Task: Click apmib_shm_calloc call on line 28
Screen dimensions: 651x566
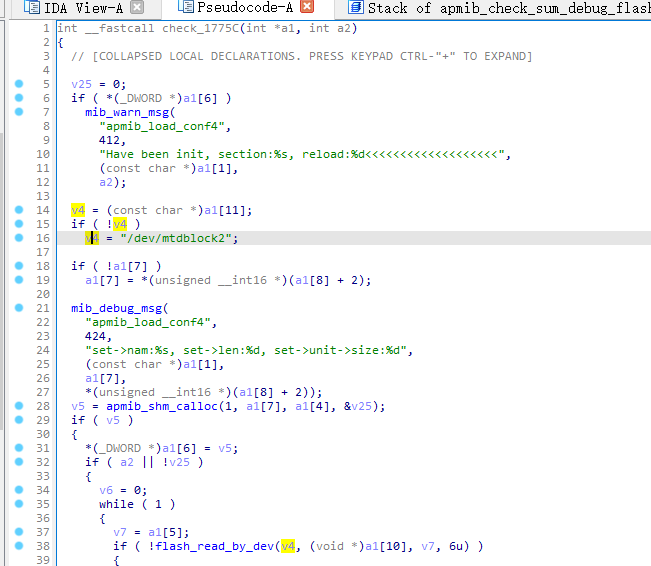Action: pos(162,406)
